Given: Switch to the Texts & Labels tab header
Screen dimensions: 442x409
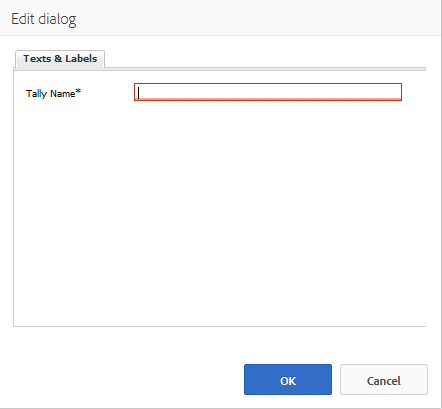Looking at the screenshot, I should (x=60, y=59).
